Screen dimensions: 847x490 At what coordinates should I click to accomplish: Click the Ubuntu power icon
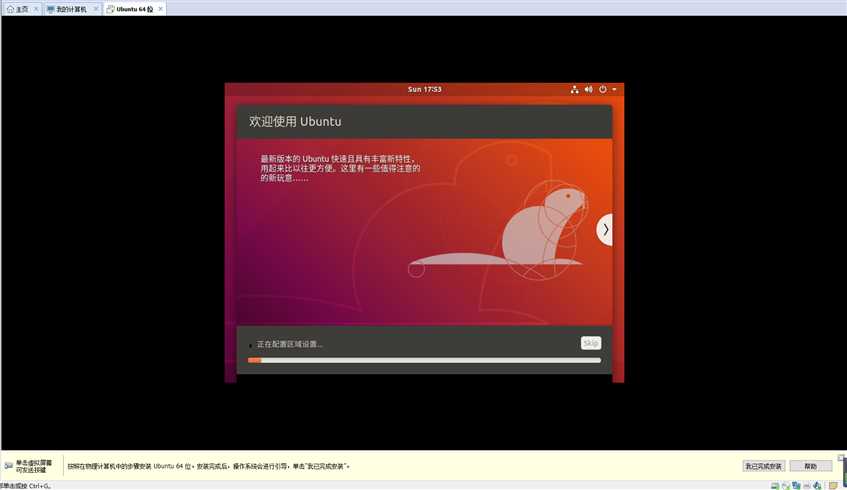pyautogui.click(x=603, y=89)
